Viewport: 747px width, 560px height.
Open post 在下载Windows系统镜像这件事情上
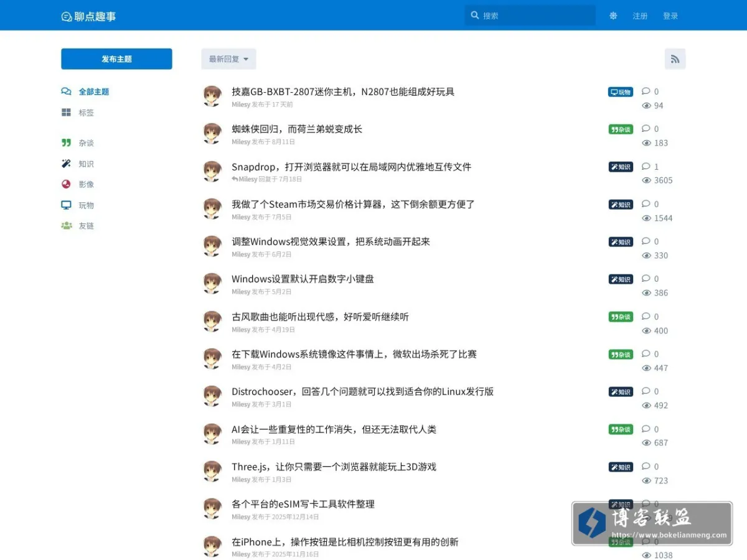(354, 354)
